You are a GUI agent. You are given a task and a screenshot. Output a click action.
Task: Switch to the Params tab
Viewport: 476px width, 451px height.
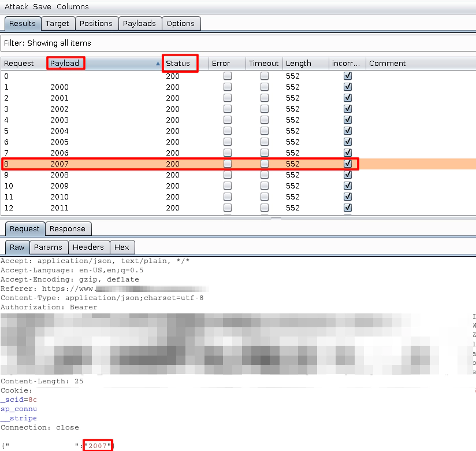48,247
